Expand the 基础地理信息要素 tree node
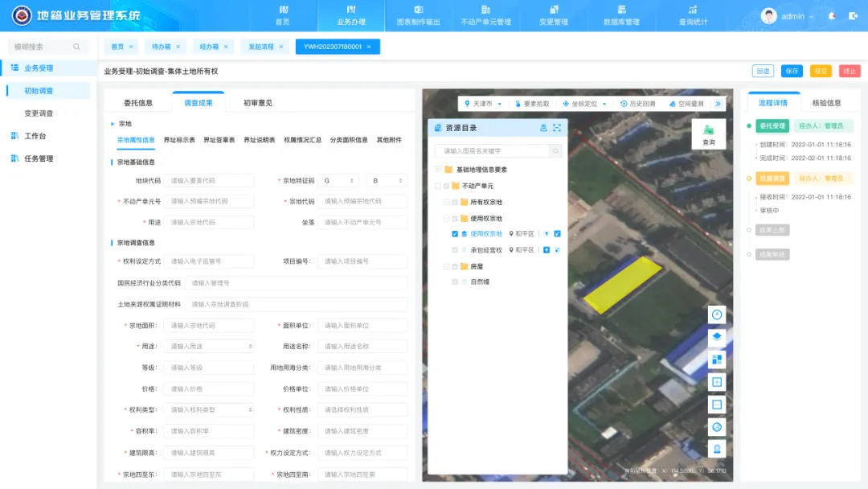 [438, 170]
